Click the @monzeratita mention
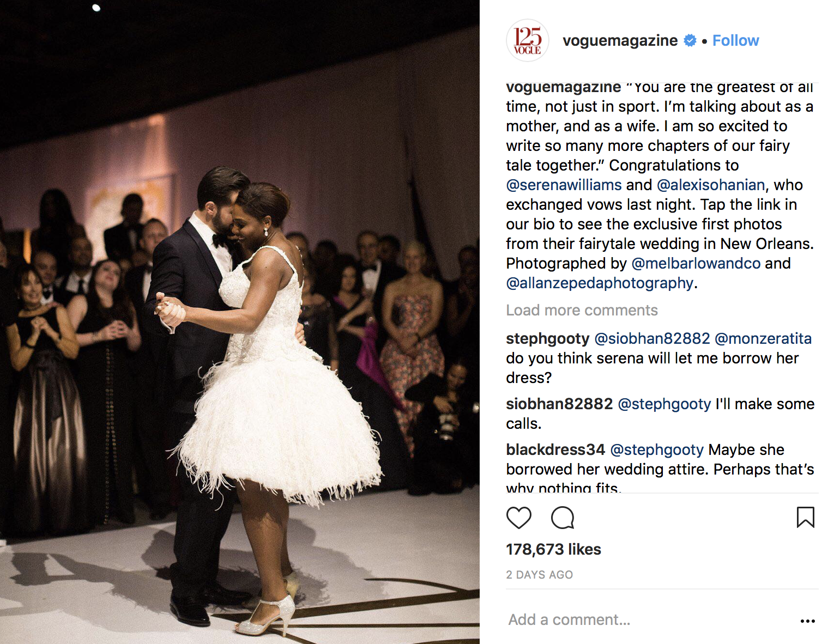This screenshot has height=644, width=834. point(763,338)
